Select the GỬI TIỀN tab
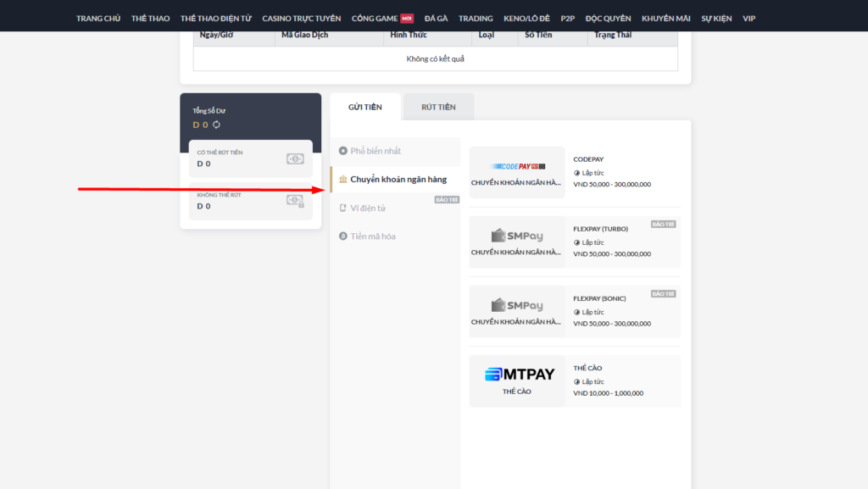868x489 pixels. pyautogui.click(x=365, y=107)
